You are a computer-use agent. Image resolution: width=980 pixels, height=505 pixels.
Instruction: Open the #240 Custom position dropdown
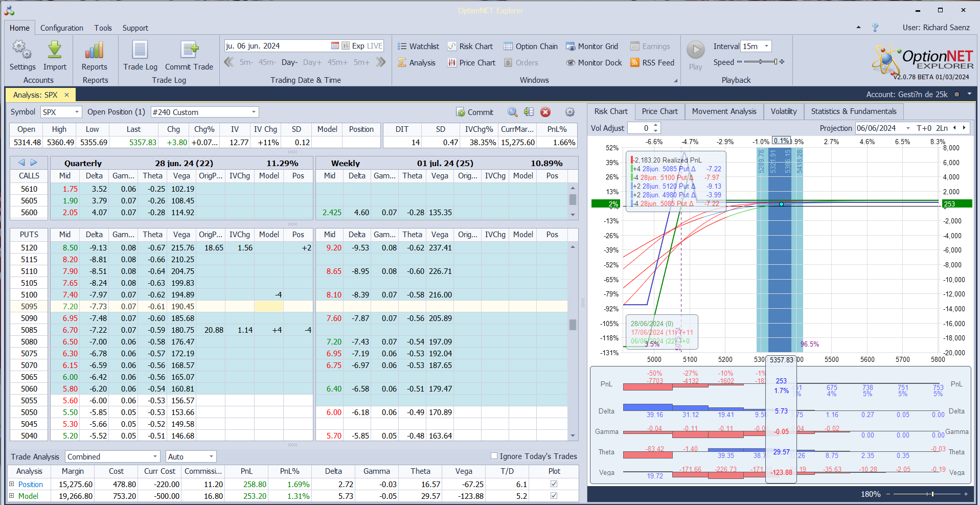tap(254, 112)
